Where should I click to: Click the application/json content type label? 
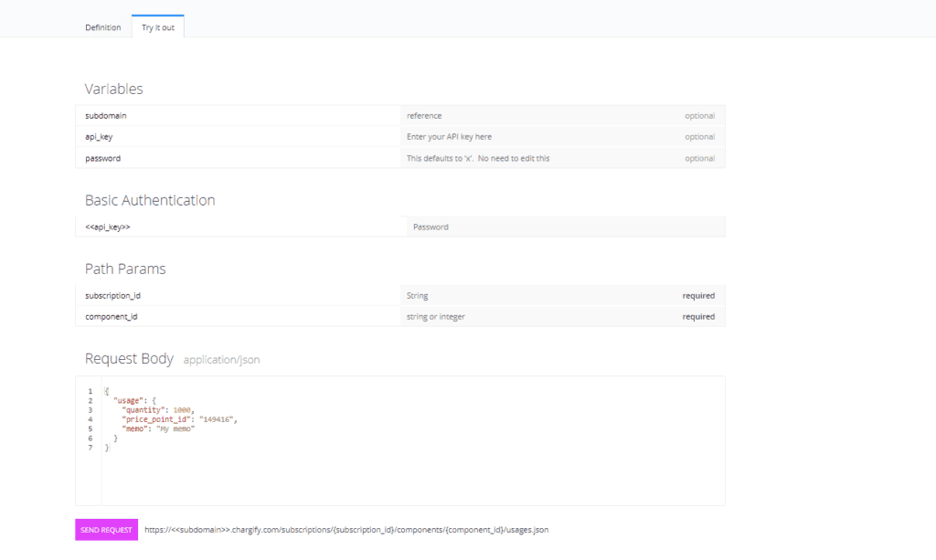(x=221, y=360)
